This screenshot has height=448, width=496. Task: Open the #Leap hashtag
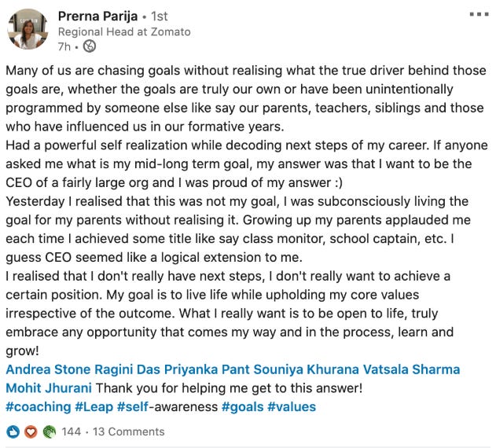[x=94, y=406]
